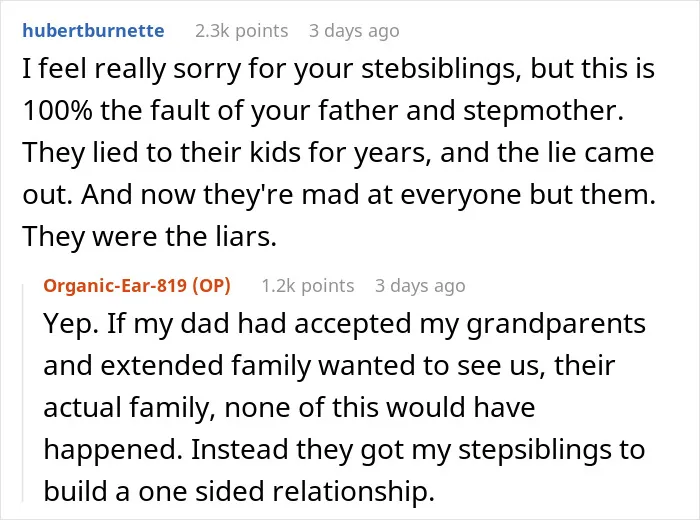Open hubertburnette's user profile
Viewport: 700px width, 520px height.
pyautogui.click(x=93, y=31)
